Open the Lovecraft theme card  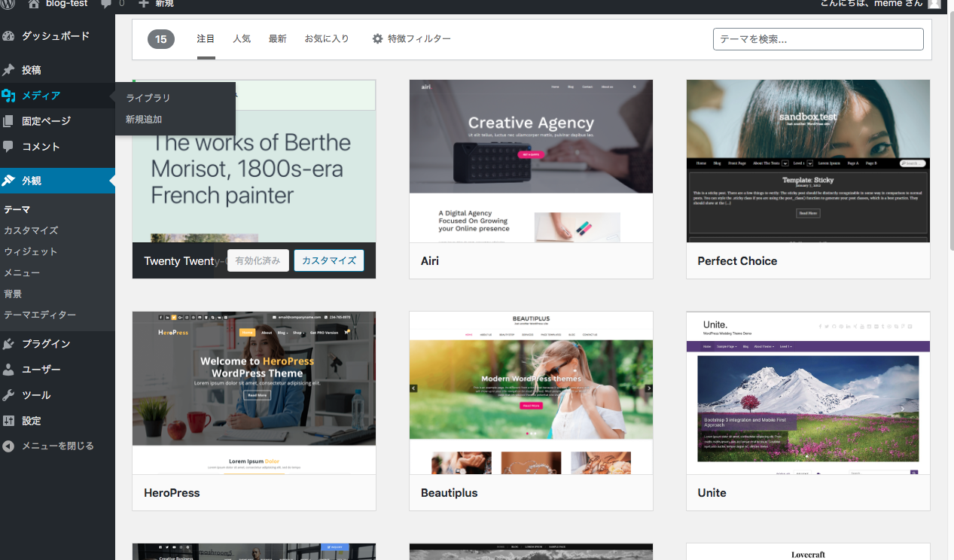(808, 552)
